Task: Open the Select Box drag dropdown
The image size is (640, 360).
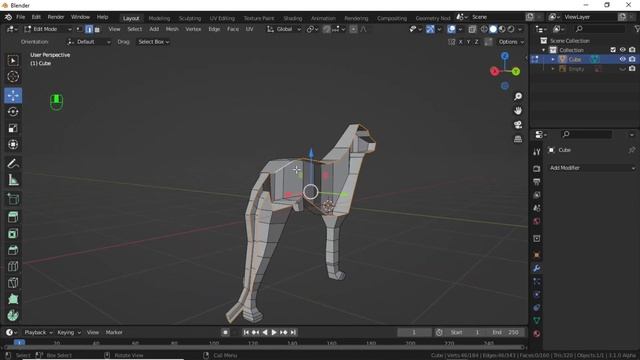Action: 153,42
